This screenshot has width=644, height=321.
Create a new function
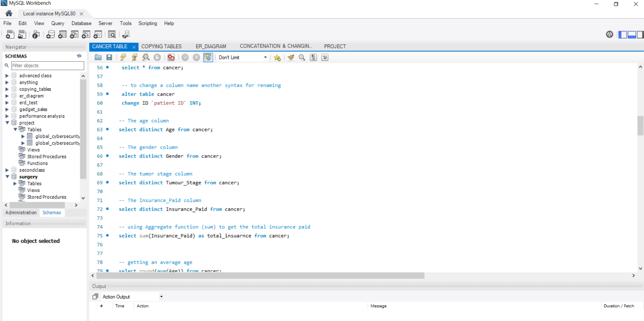click(x=98, y=34)
